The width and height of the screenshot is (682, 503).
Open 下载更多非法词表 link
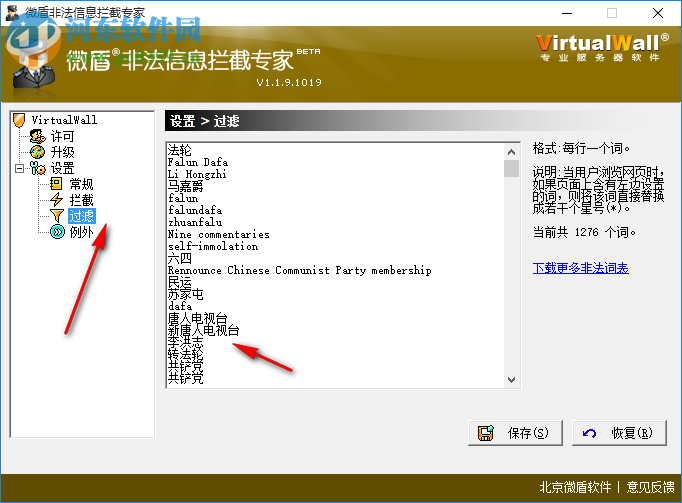click(x=581, y=268)
